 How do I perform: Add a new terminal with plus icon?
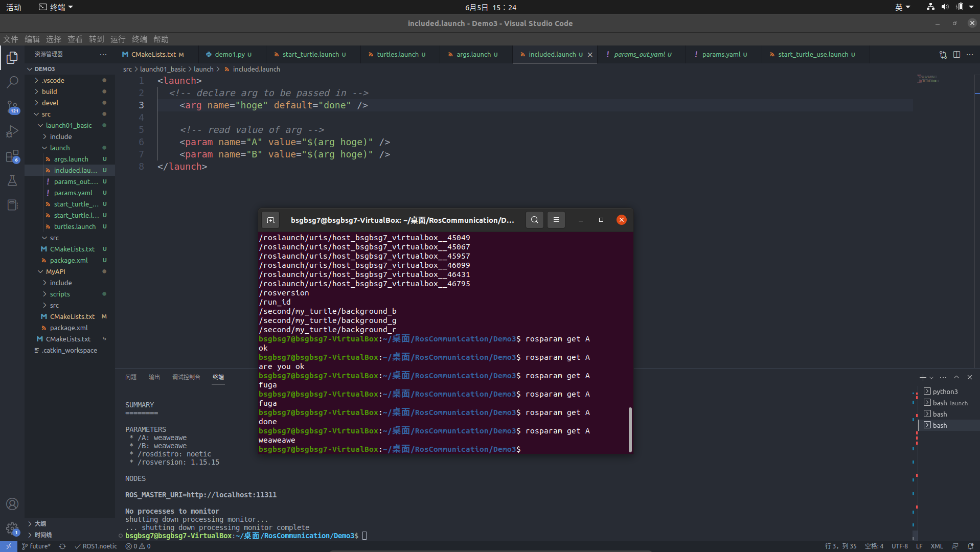tap(922, 377)
